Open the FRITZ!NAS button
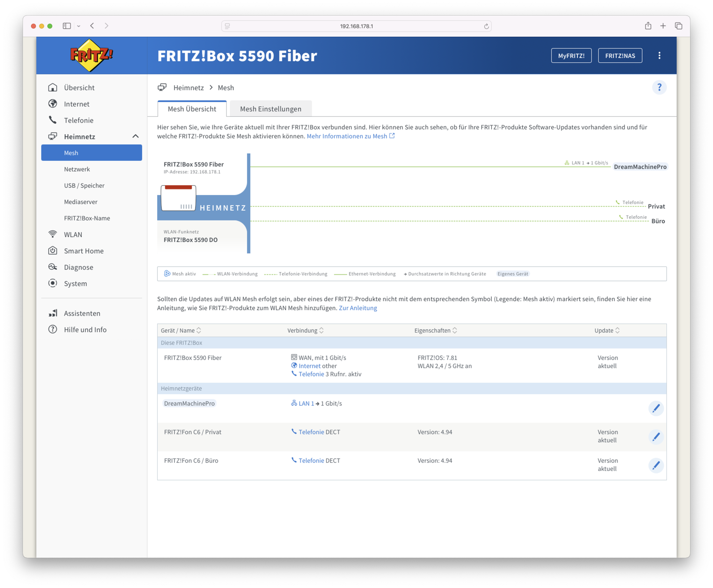This screenshot has height=588, width=713. tap(620, 56)
